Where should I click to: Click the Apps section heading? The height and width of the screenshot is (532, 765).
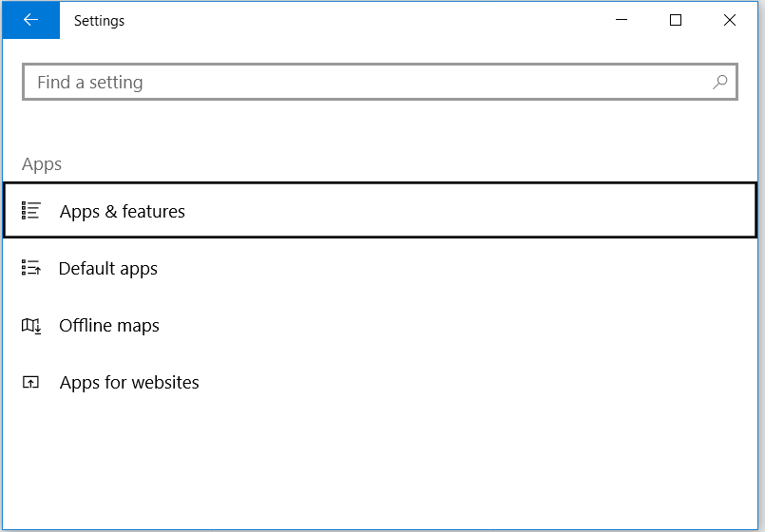pos(42,164)
